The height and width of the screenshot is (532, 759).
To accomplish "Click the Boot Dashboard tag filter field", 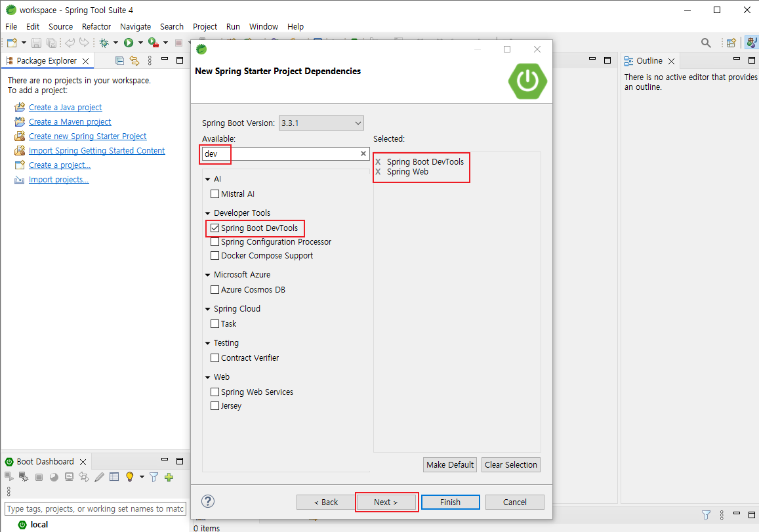I will point(95,509).
